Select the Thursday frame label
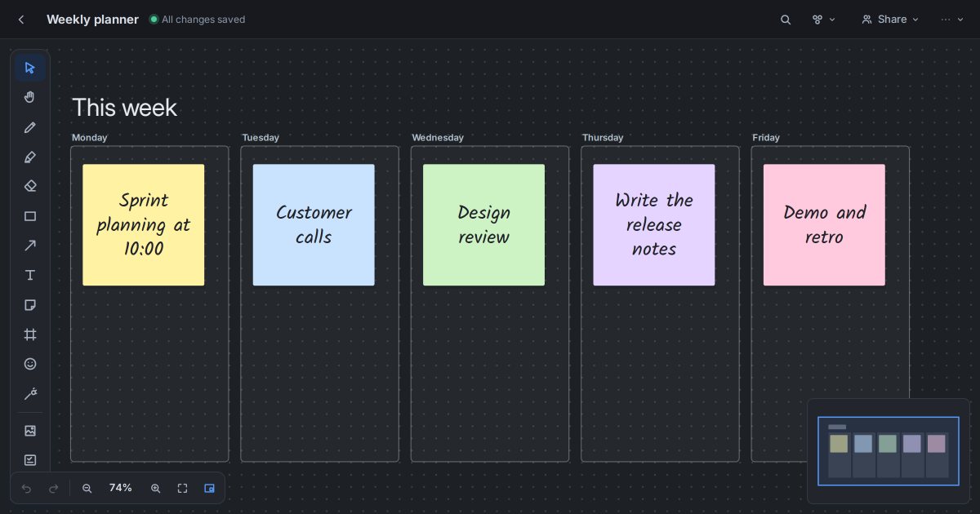The height and width of the screenshot is (514, 980). tap(603, 138)
